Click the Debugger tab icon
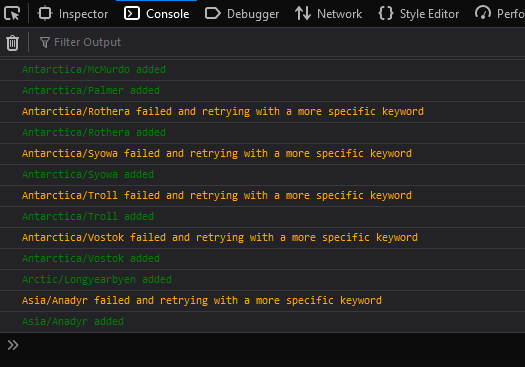 click(x=213, y=14)
